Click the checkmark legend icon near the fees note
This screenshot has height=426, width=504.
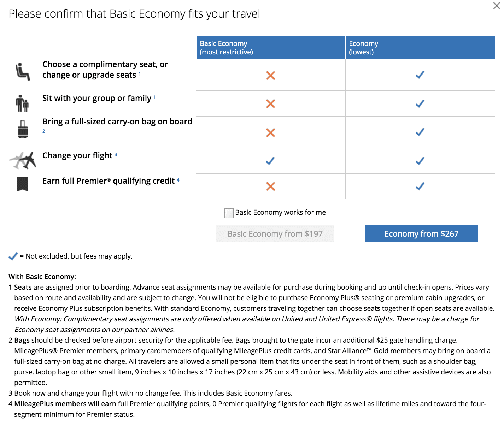(x=13, y=256)
